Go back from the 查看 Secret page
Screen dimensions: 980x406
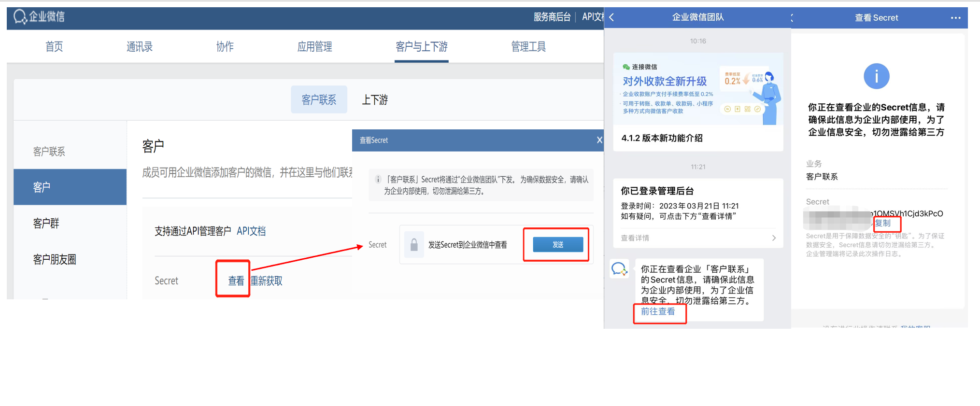coord(793,18)
